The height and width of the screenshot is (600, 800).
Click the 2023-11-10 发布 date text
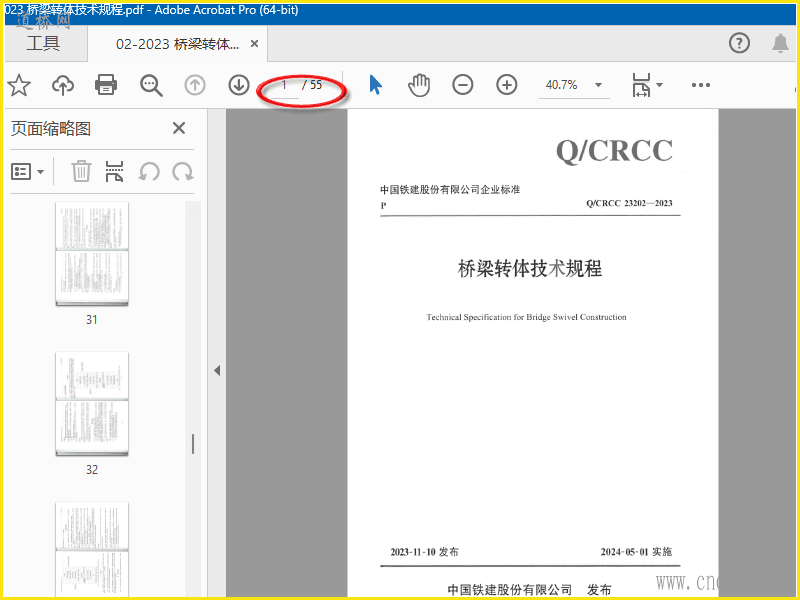(x=424, y=552)
